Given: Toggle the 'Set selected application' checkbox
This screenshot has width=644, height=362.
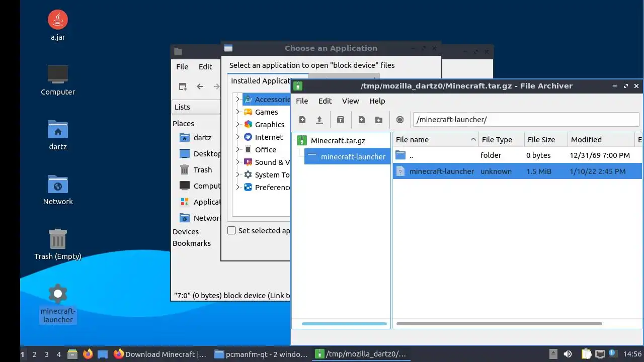Looking at the screenshot, I should pyautogui.click(x=231, y=230).
